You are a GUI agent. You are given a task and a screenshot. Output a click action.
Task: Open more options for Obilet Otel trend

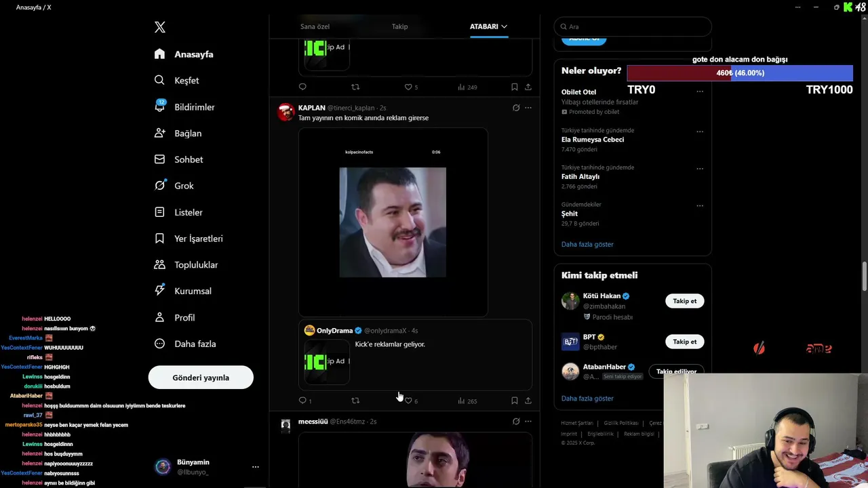700,91
